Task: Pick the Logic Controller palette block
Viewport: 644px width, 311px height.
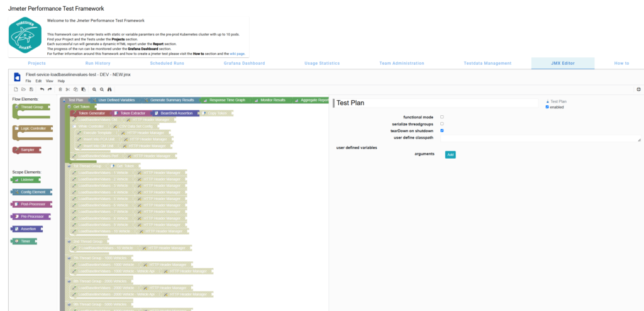Action: (x=31, y=128)
